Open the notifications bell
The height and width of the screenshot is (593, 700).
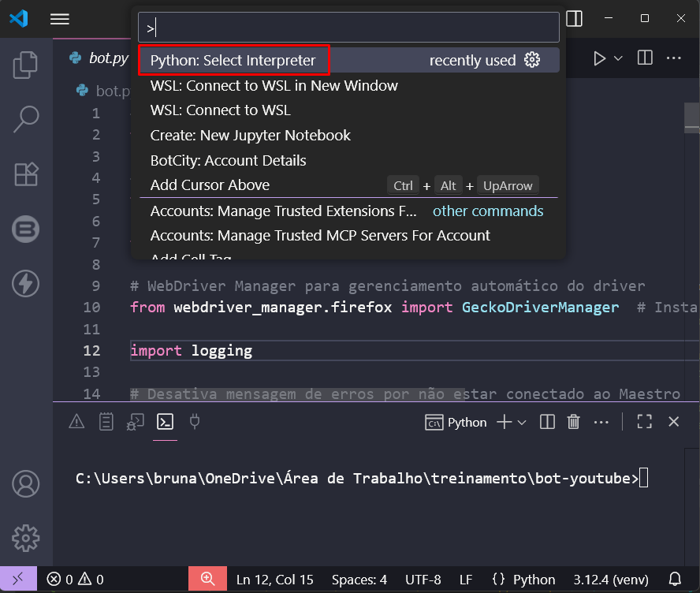click(676, 579)
